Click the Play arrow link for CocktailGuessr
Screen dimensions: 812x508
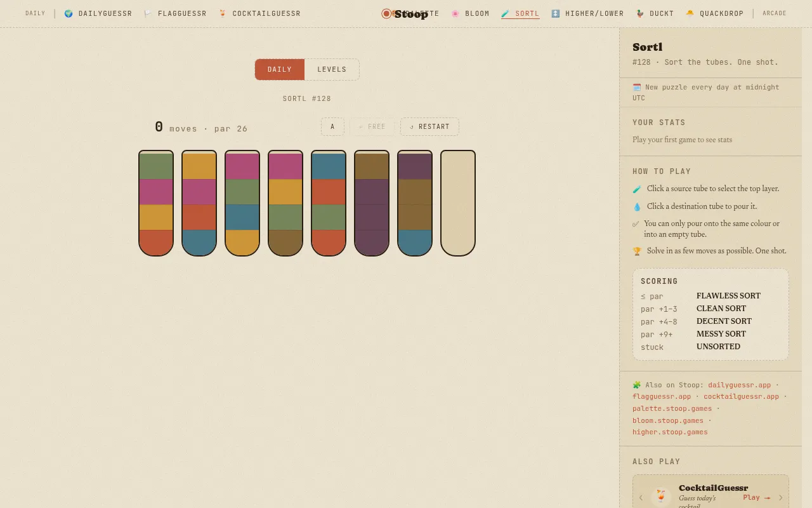tap(757, 497)
